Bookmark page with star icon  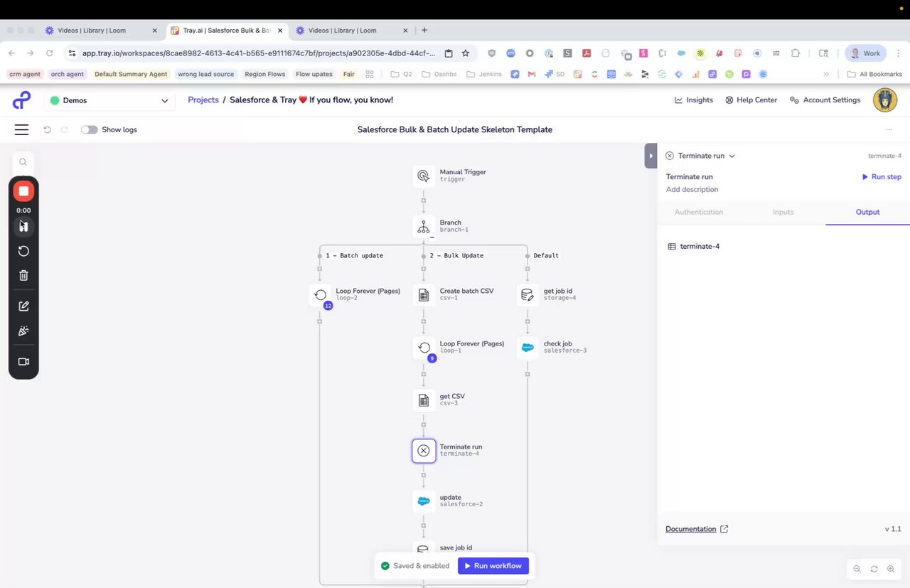[466, 53]
